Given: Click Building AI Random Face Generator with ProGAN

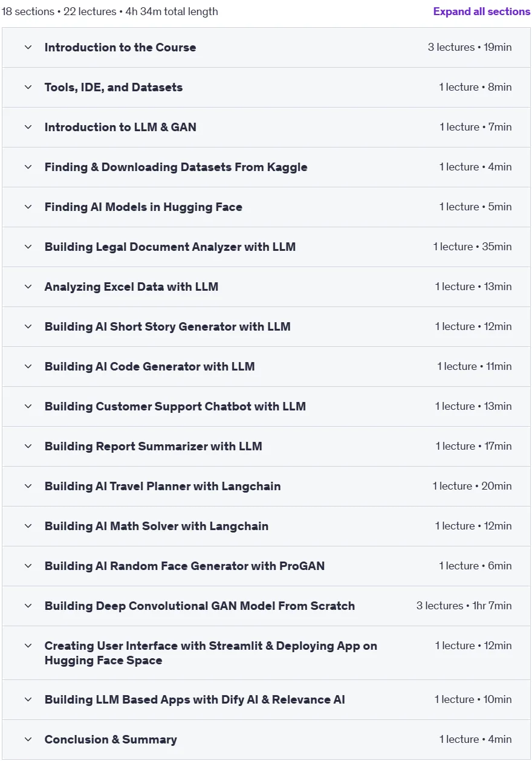Looking at the screenshot, I should tap(184, 566).
